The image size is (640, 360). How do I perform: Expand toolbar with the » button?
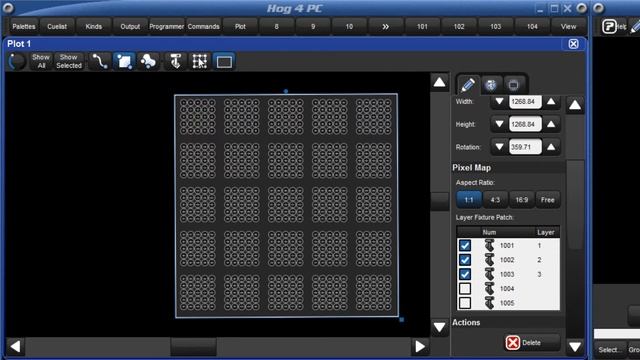386,27
